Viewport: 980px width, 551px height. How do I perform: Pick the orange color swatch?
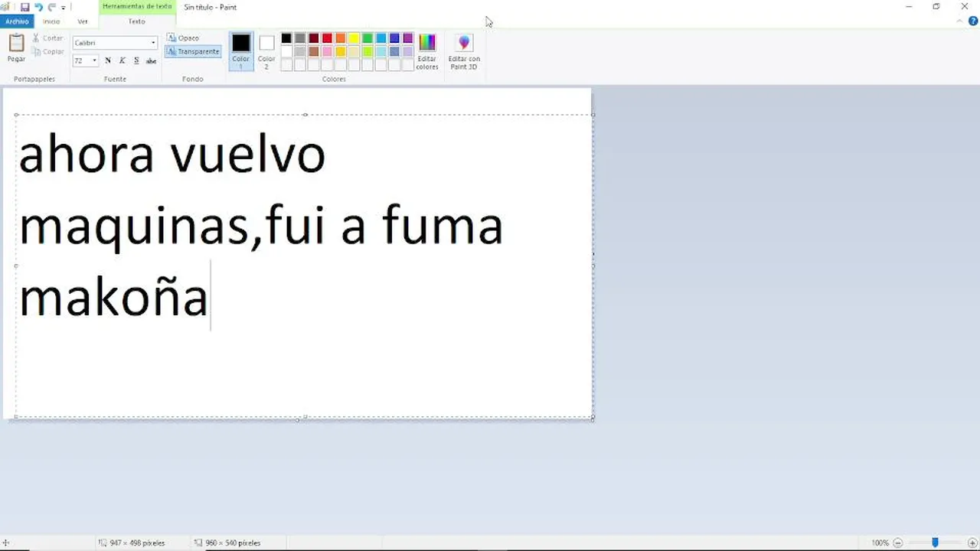(x=341, y=38)
